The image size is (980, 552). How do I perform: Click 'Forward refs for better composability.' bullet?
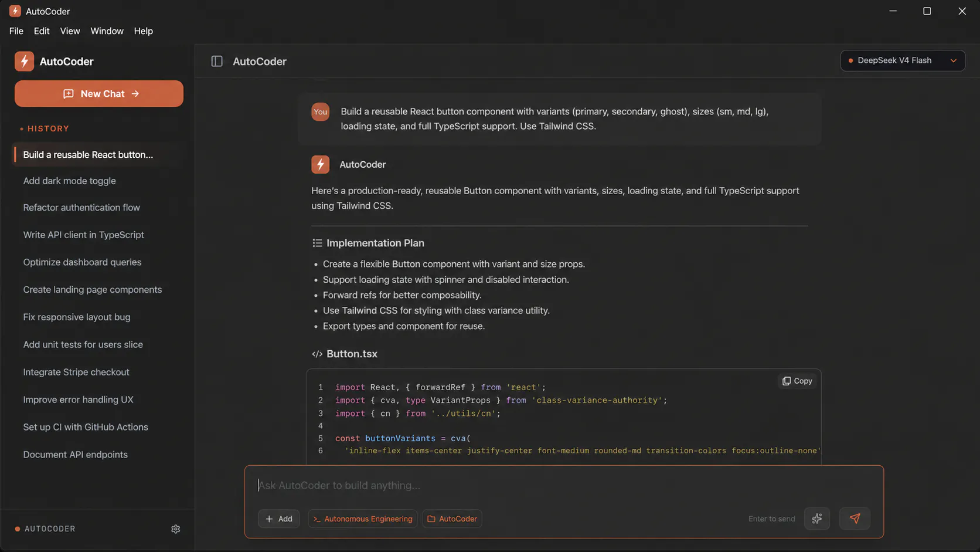(402, 295)
